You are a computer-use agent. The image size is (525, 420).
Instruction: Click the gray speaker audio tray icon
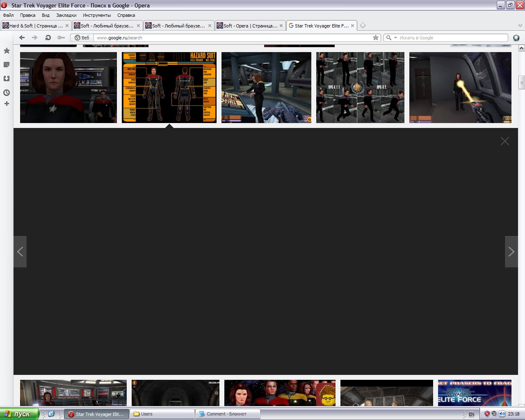tap(494, 414)
